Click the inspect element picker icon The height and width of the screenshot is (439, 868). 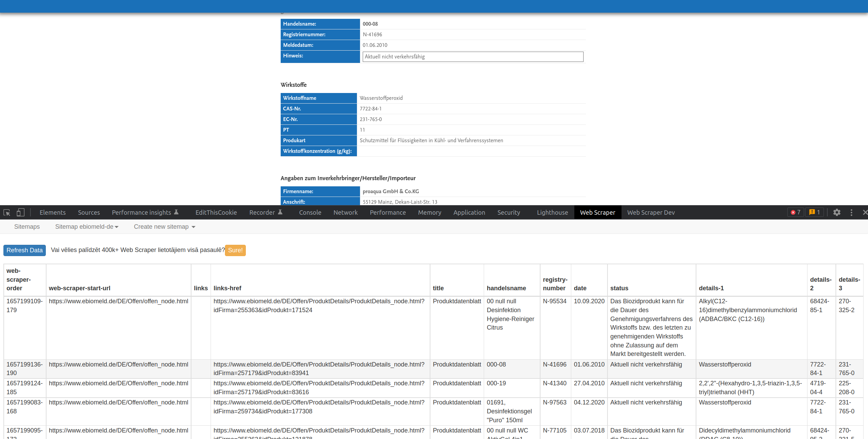[x=7, y=213]
